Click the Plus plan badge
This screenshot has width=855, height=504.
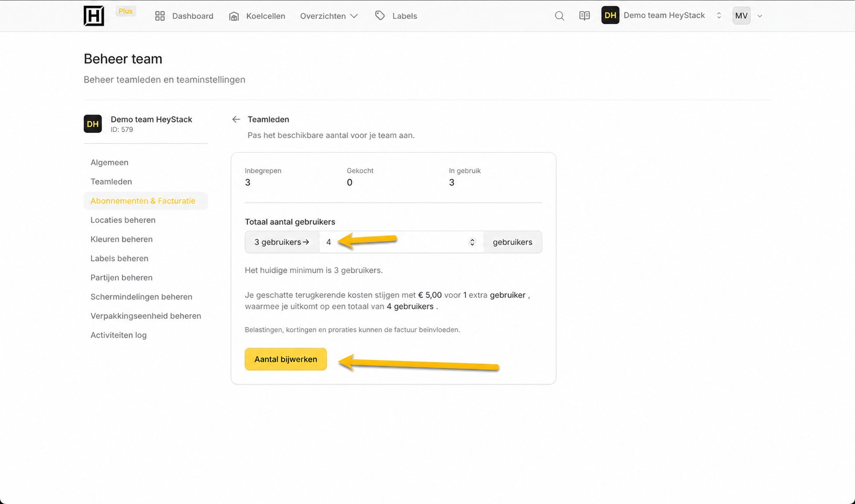pos(126,11)
